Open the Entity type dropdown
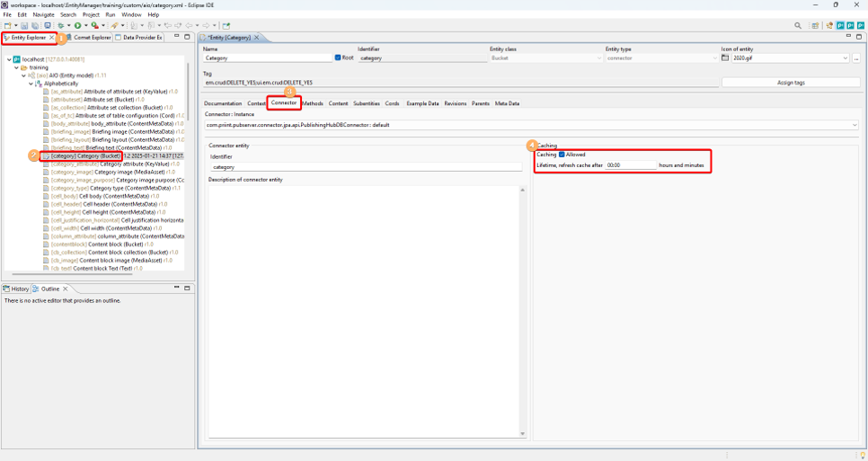The image size is (868, 461). (x=714, y=58)
